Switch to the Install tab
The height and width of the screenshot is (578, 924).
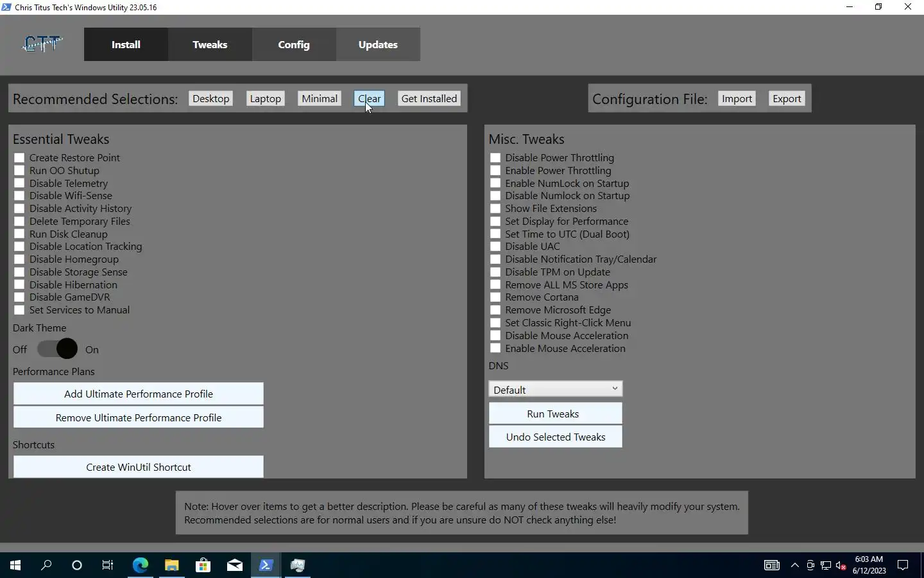(x=126, y=44)
